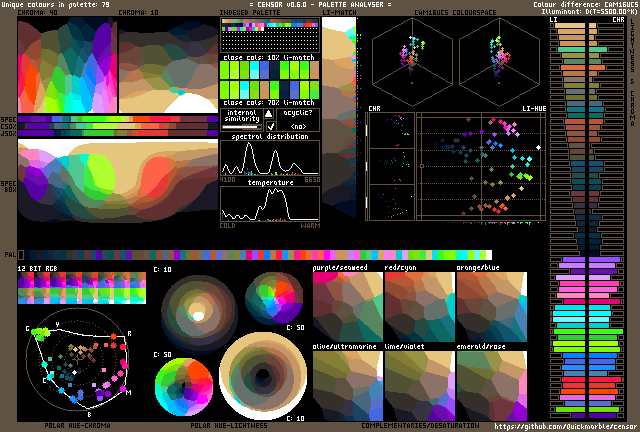The height and width of the screenshot is (432, 640).
Task: Click the C: 50 polar hue-lightness colour wheel
Action: pos(186,386)
